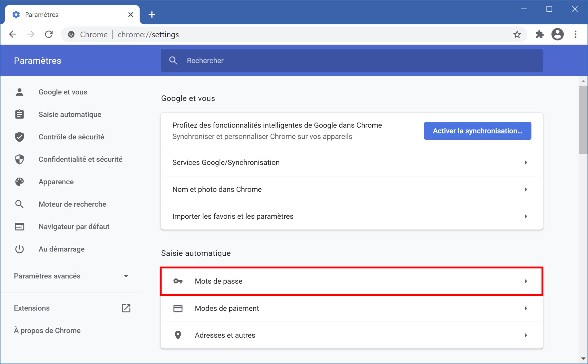This screenshot has width=588, height=364.
Task: Click the clipboard icon for Saisie automatique
Action: pos(20,114)
